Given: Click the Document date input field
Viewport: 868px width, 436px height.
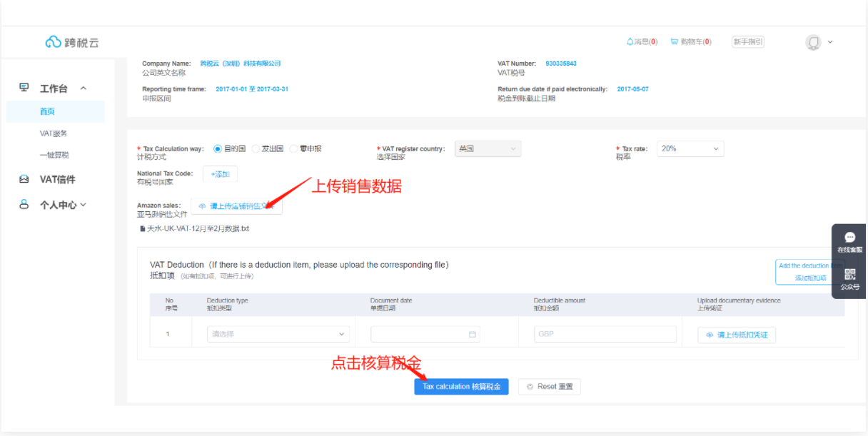Looking at the screenshot, I should coord(425,334).
